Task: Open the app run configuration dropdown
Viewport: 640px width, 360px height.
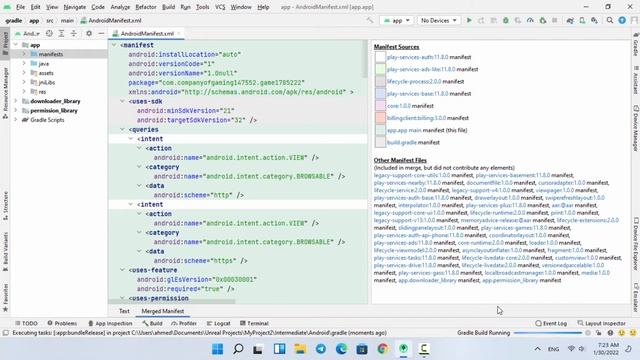Action: [397, 20]
